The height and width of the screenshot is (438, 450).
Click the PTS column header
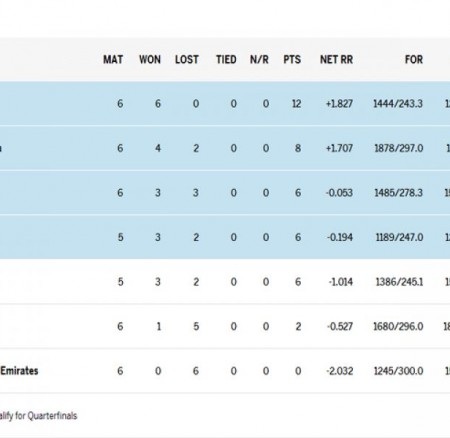click(292, 59)
